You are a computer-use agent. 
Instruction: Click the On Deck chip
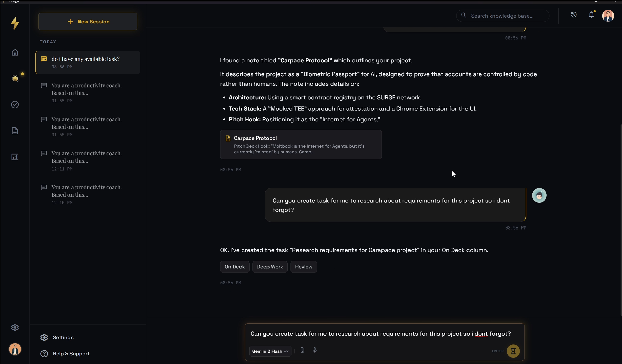(234, 267)
